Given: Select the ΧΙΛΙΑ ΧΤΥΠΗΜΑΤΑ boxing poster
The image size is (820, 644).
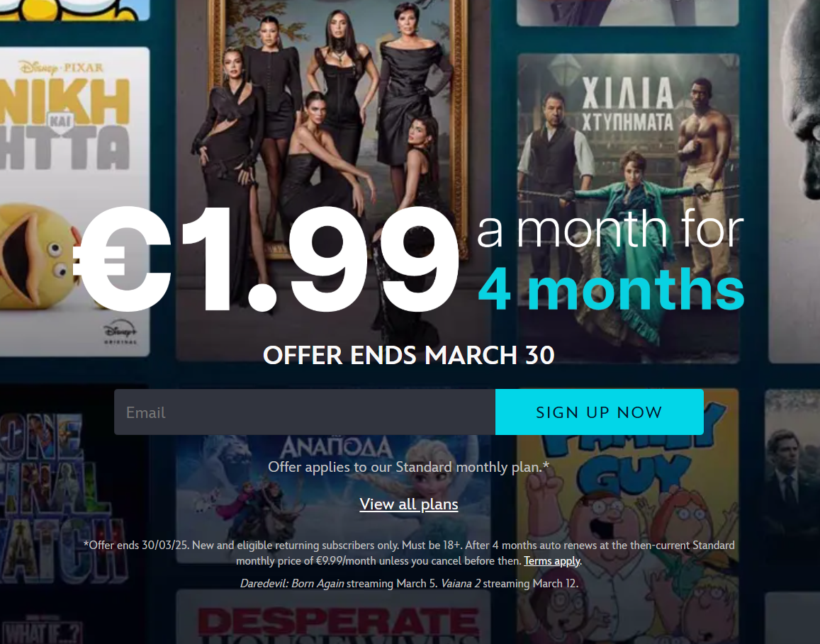Looking at the screenshot, I should tap(628, 208).
